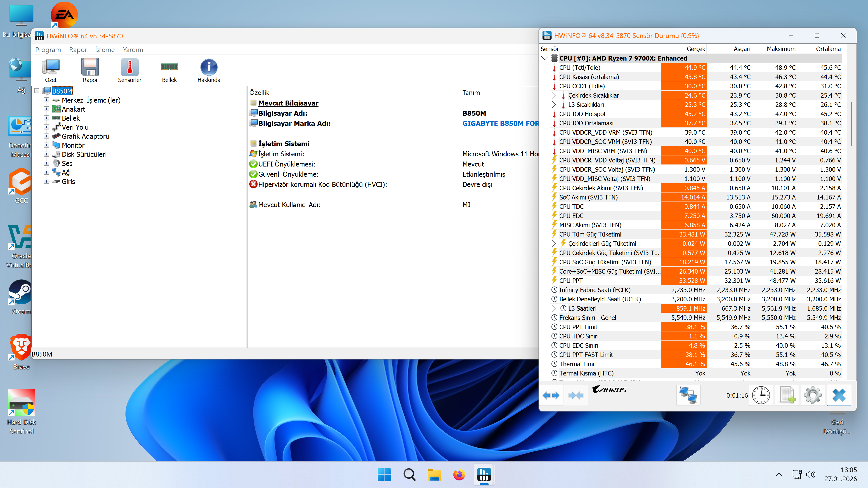Expand the L3 Sıcaklıkları sensor row
The height and width of the screenshot is (488, 868).
point(554,104)
